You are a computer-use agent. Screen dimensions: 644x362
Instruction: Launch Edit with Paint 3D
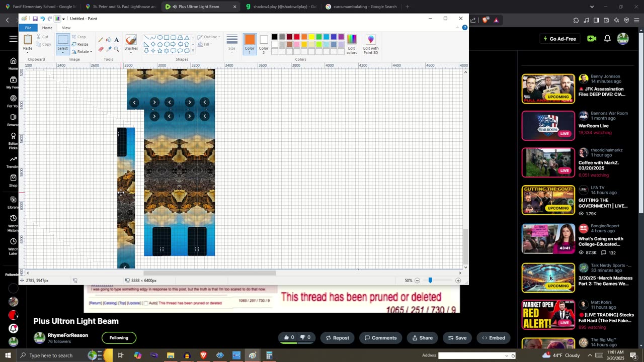371,44
